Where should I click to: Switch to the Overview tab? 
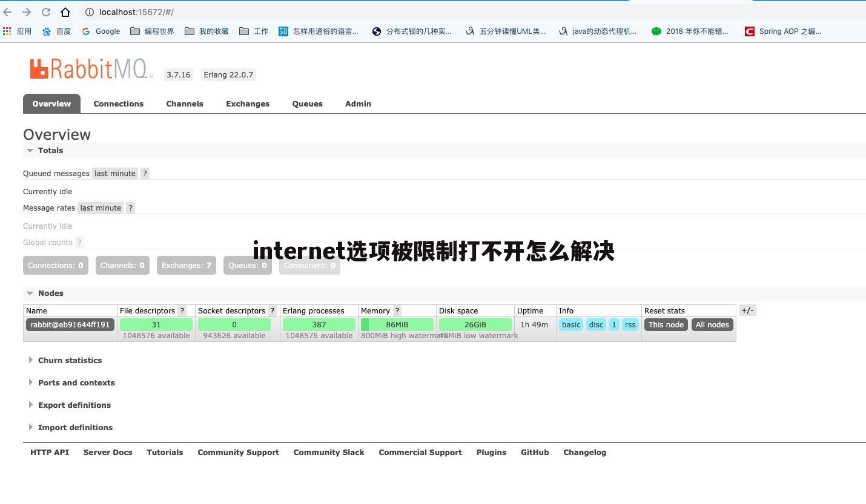click(51, 103)
